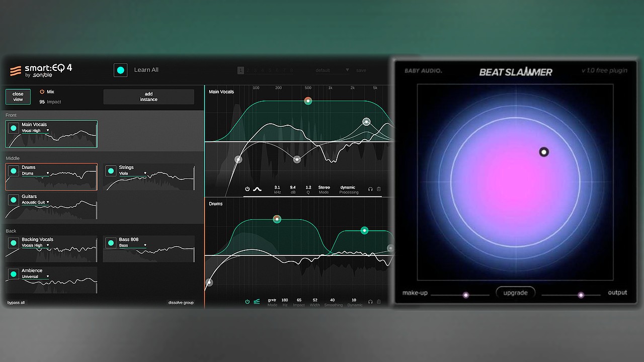
Task: Select state slot 1 in the top bar
Action: (240, 70)
